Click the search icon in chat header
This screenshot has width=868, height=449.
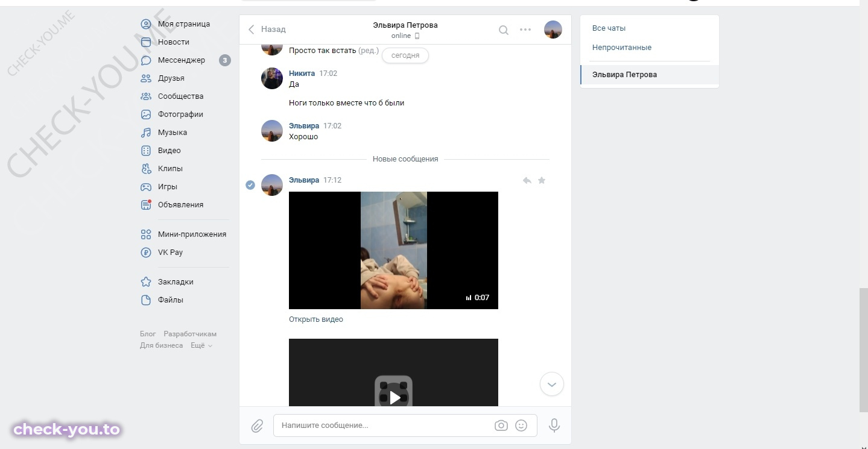(x=503, y=30)
